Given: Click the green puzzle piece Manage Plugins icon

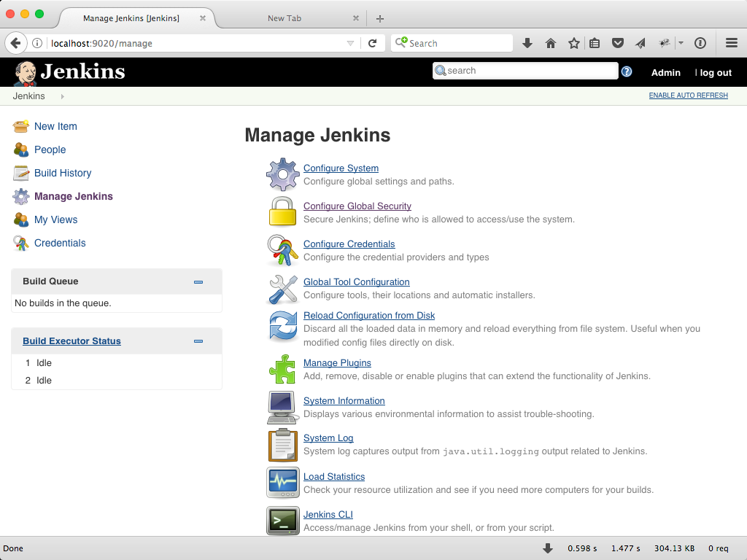Looking at the screenshot, I should tap(282, 369).
